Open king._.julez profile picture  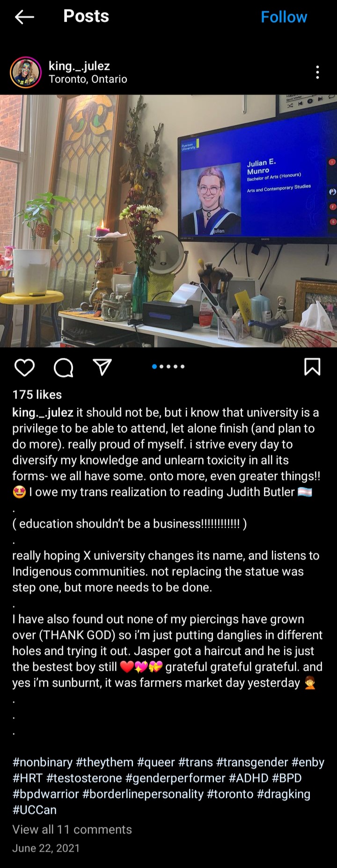point(25,72)
